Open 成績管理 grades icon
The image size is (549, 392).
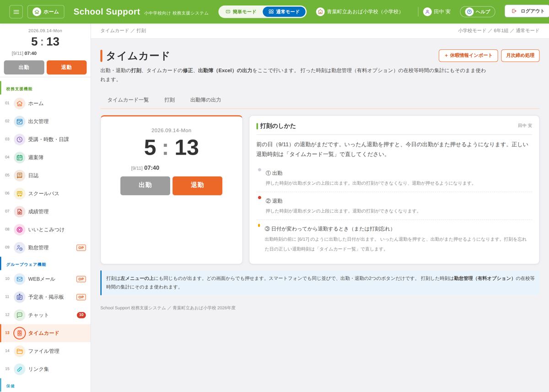click(x=20, y=211)
